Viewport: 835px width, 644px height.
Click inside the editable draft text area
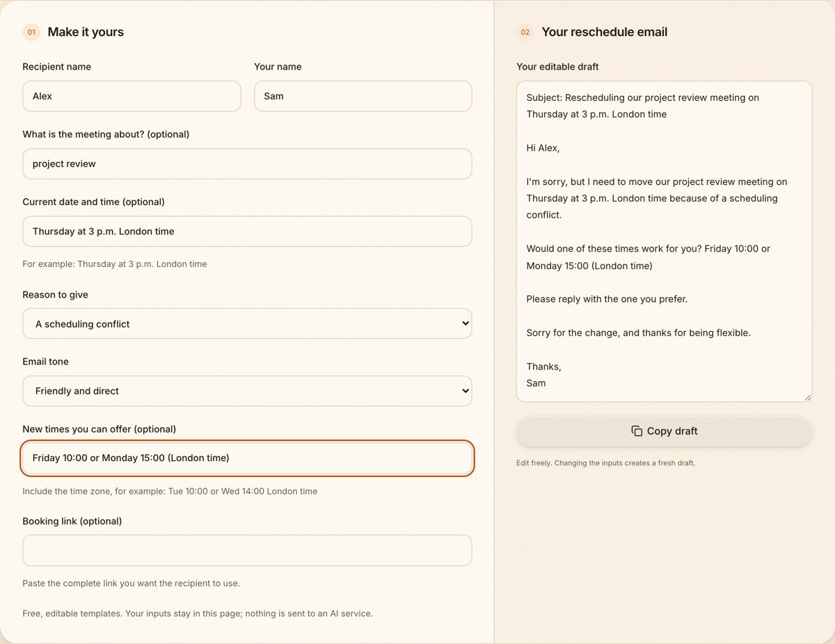pos(664,241)
